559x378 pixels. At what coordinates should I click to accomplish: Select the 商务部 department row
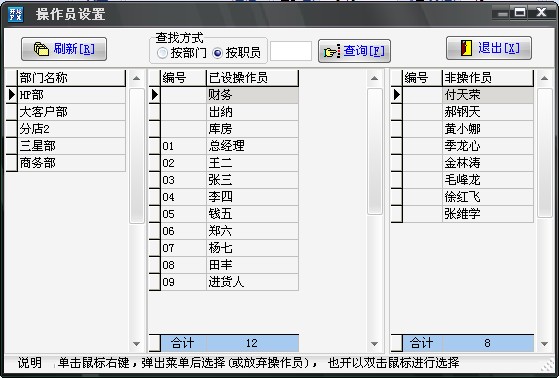[x=71, y=163]
